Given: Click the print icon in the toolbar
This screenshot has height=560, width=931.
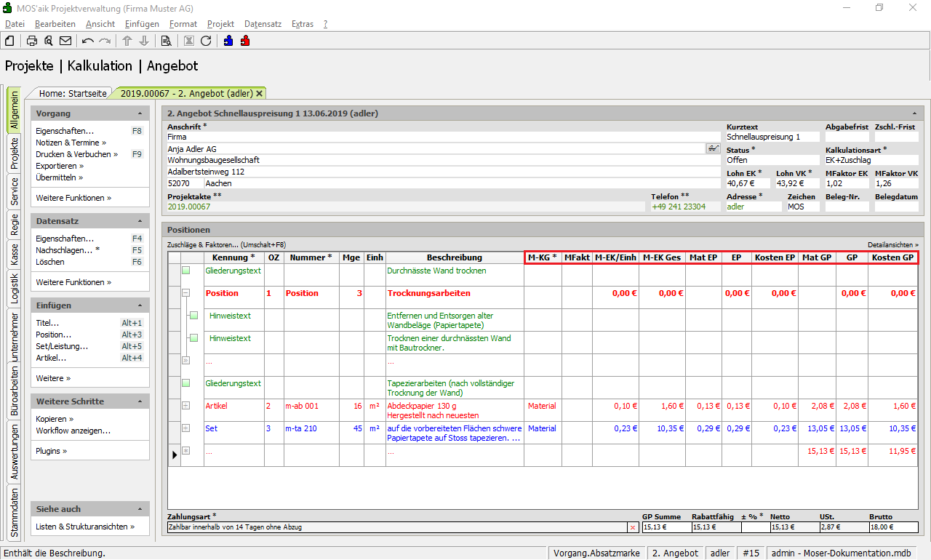Looking at the screenshot, I should point(32,41).
